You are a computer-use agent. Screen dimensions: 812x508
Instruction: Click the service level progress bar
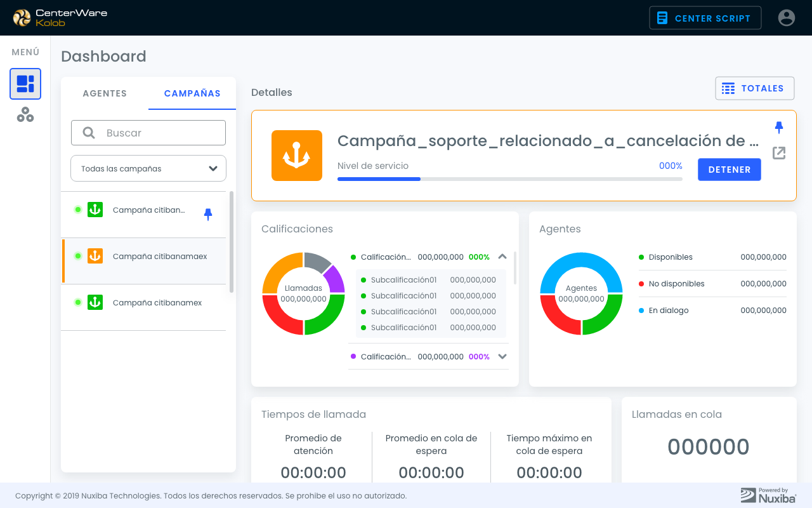(x=510, y=179)
